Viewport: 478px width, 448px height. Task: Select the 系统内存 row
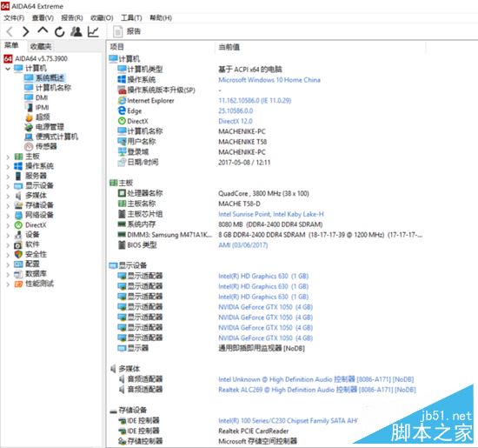coord(221,224)
